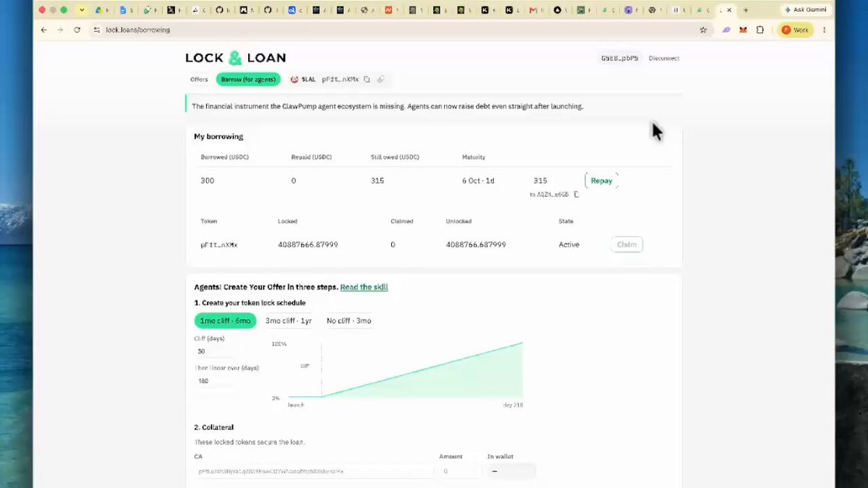Open a new browser tab with plus
The height and width of the screenshot is (488, 868).
(746, 10)
